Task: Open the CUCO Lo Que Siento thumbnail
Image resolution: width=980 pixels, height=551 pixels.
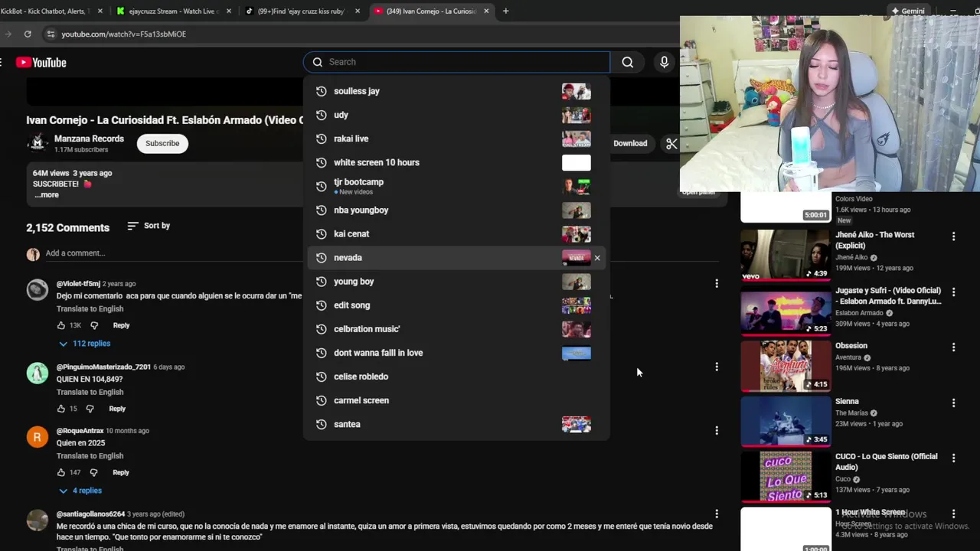Action: (x=786, y=477)
